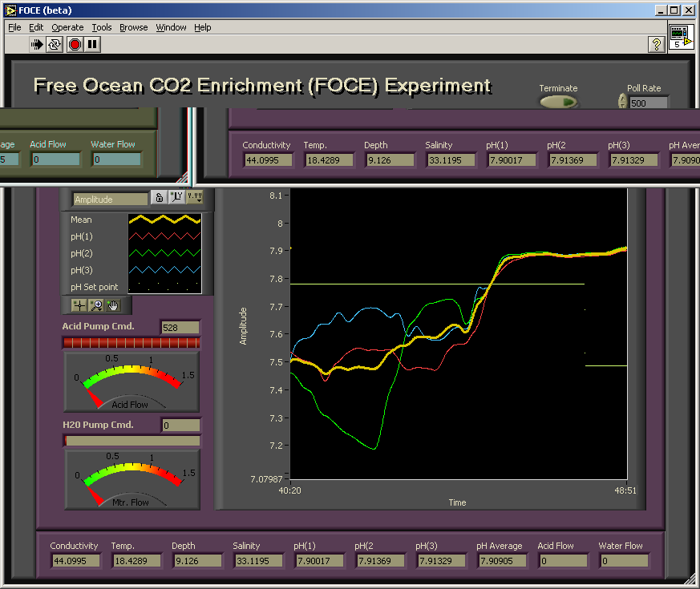
Task: Click the red Acid Pump Cmd. slider bar
Action: (x=132, y=343)
